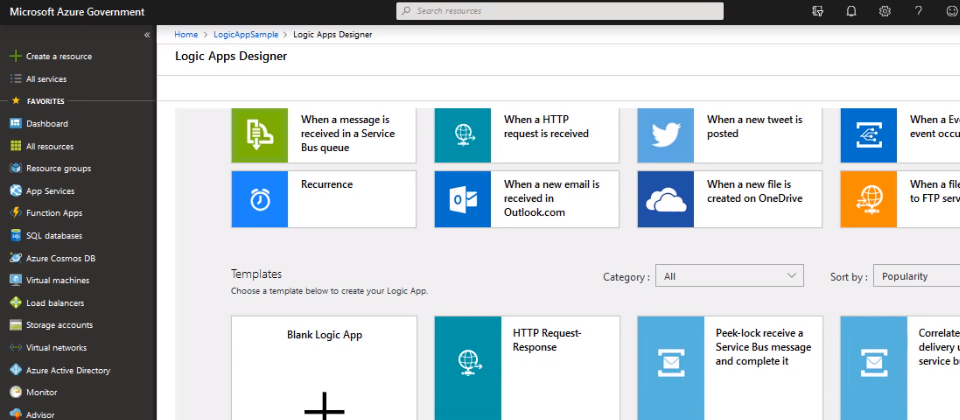
Task: Expand the Sort by Popularity dropdown
Action: click(x=915, y=276)
